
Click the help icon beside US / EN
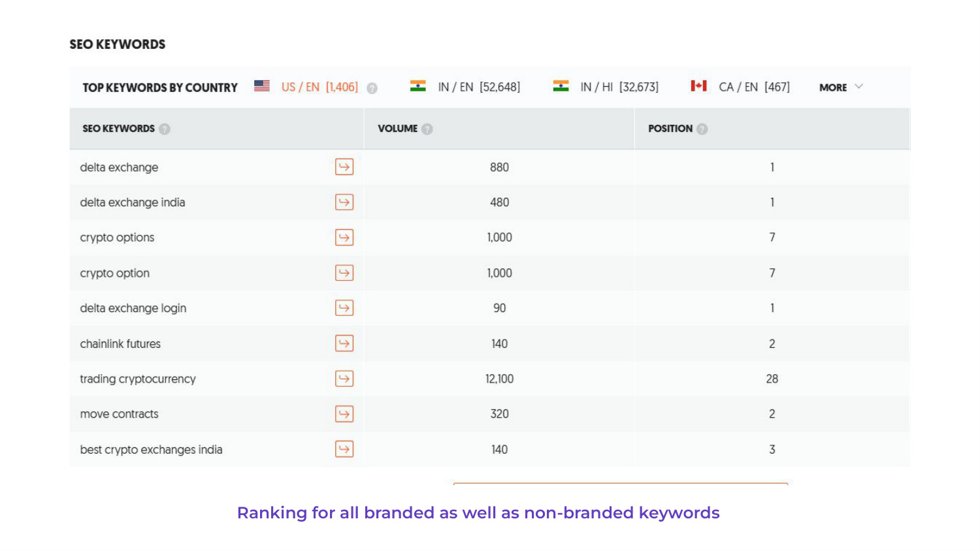[x=372, y=87]
